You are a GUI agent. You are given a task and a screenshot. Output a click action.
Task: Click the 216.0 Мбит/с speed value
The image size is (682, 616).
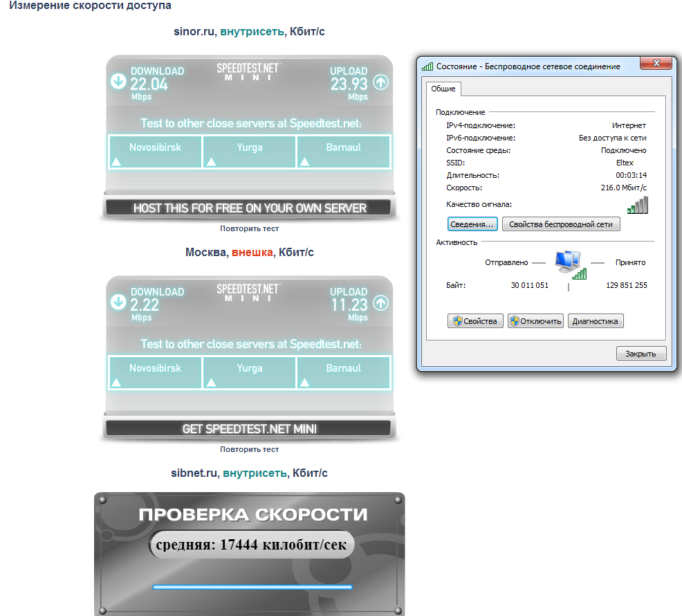(624, 188)
